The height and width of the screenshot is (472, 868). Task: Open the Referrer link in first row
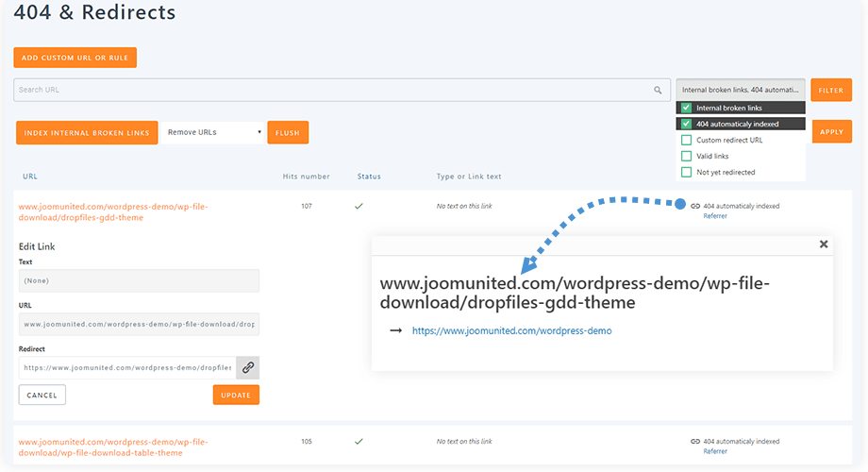click(715, 216)
